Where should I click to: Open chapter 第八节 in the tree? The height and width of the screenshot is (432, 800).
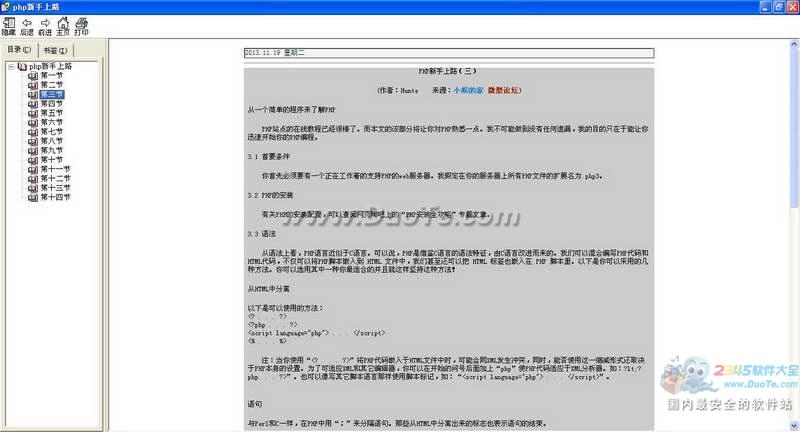(x=52, y=141)
